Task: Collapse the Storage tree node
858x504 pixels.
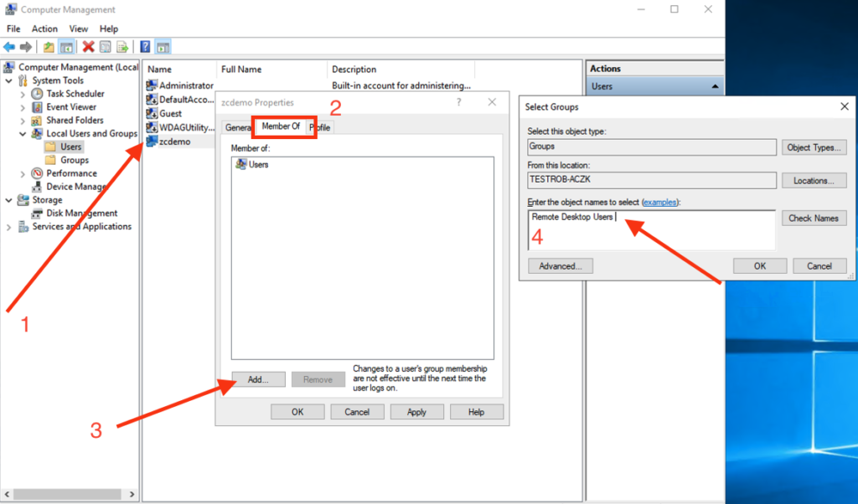Action: (x=8, y=200)
